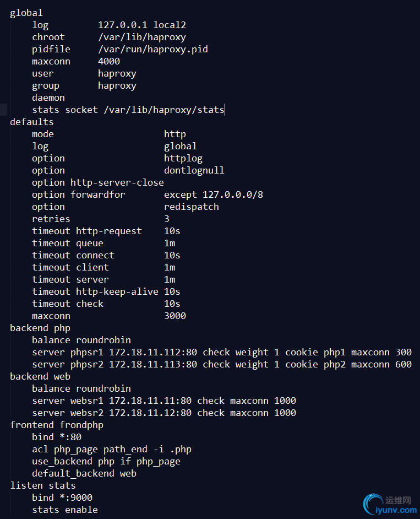Click the 'global' section header line
The width and height of the screenshot is (420, 519).
point(26,13)
